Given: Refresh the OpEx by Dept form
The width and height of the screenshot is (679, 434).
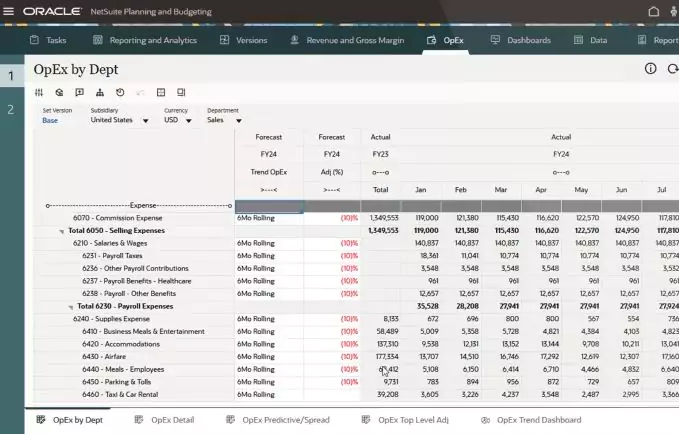Looking at the screenshot, I should point(673,68).
